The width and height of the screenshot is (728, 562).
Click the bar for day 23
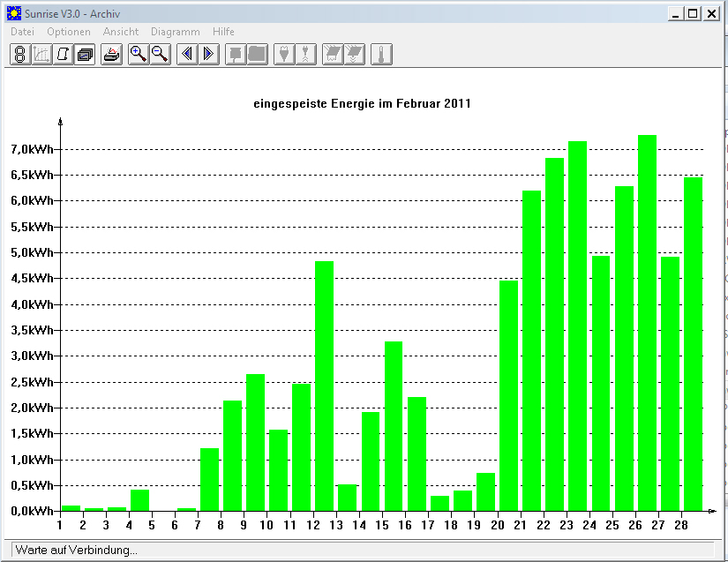coord(578,326)
